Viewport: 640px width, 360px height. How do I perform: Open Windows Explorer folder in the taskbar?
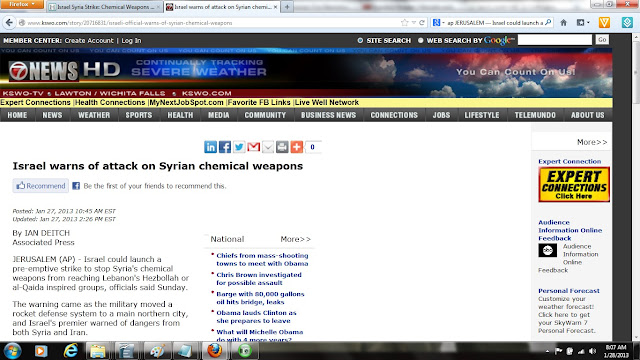[x=98, y=351]
